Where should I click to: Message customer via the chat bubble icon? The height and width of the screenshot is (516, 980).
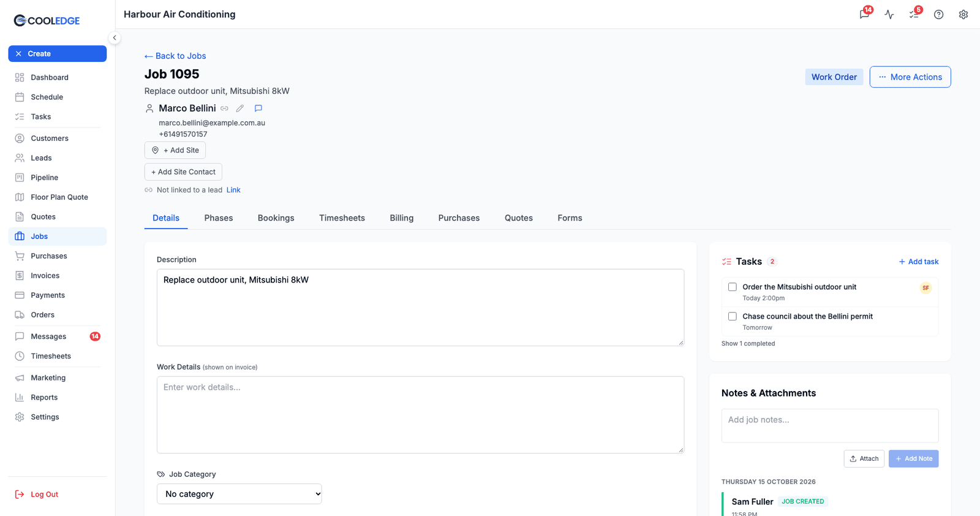click(x=258, y=108)
